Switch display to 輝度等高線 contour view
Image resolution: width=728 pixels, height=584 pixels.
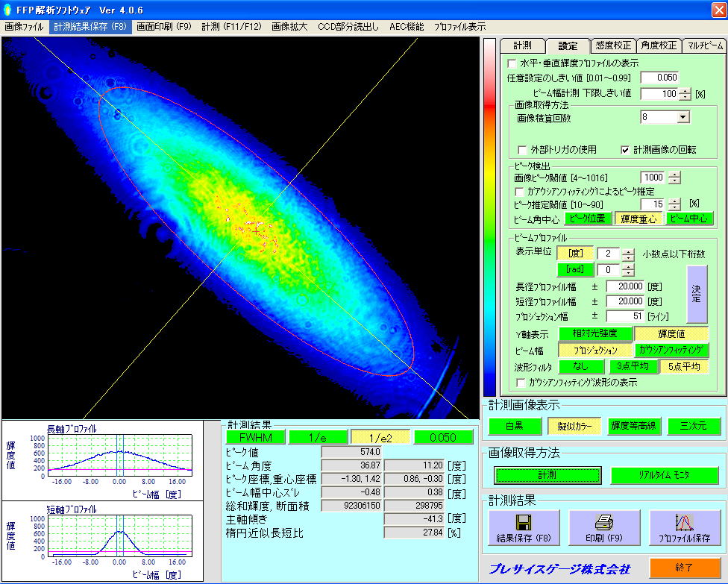tap(634, 427)
